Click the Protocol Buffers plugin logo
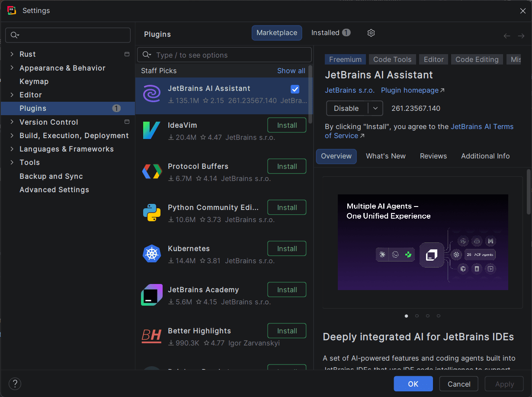This screenshot has width=532, height=397. tap(152, 171)
